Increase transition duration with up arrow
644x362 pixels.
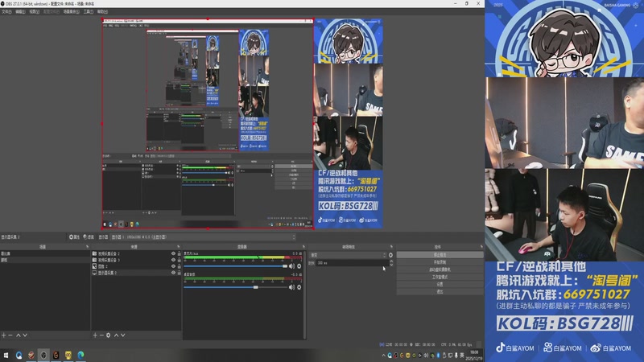[x=391, y=261]
